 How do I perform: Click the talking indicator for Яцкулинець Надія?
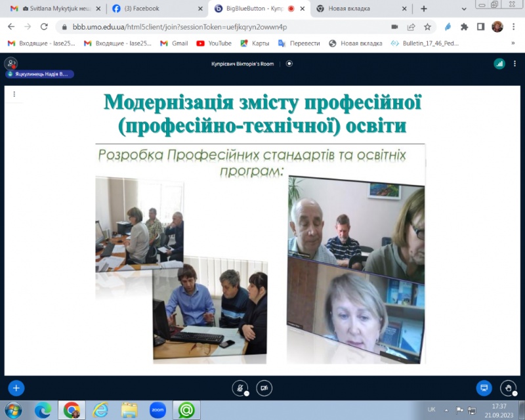point(40,74)
